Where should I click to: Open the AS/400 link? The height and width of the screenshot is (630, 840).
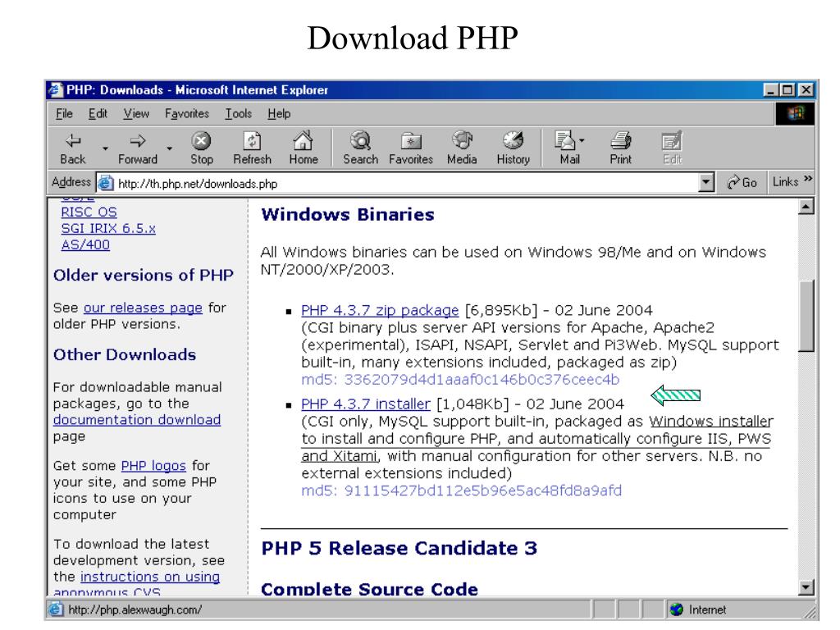(x=85, y=244)
